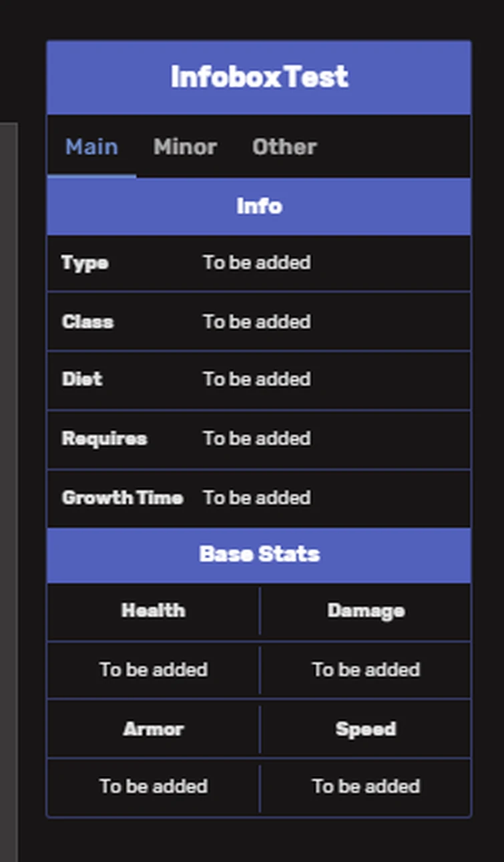504x862 pixels.
Task: Click the Base Stats section header
Action: coord(259,554)
